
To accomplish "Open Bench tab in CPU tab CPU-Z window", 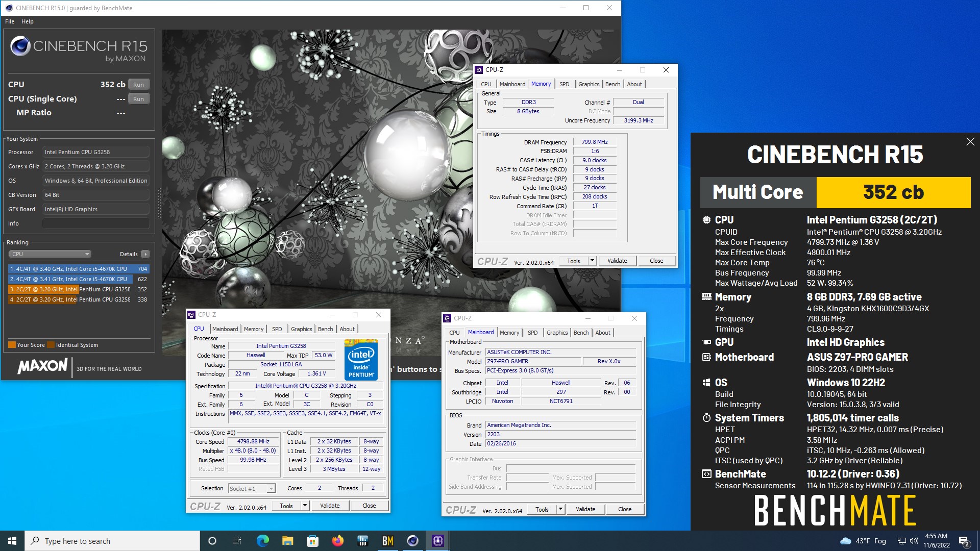I will point(325,329).
